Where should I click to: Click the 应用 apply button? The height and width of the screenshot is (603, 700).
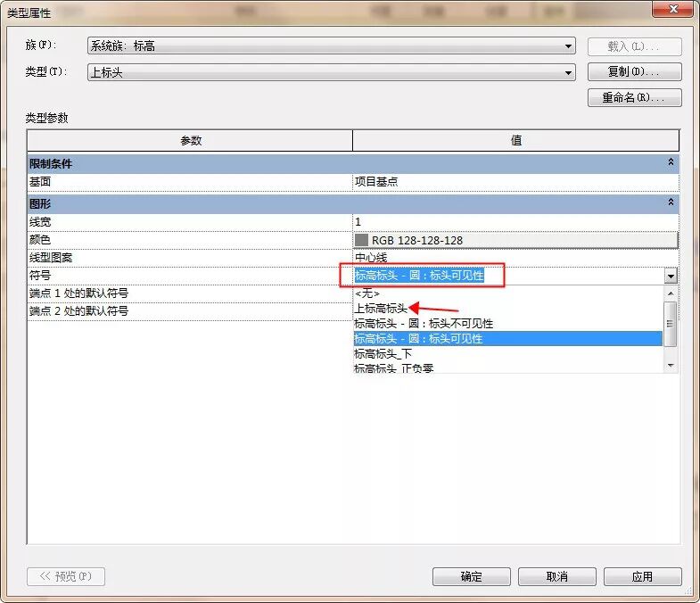[x=642, y=576]
